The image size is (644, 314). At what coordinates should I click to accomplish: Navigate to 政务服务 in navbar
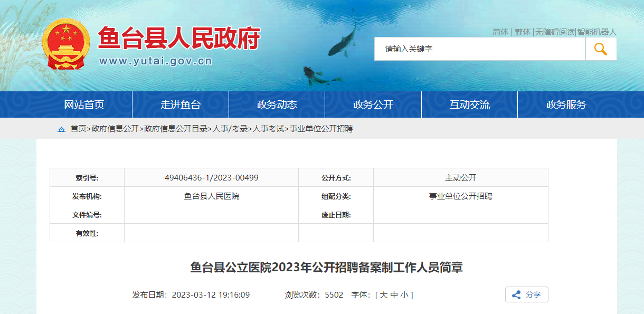click(566, 104)
